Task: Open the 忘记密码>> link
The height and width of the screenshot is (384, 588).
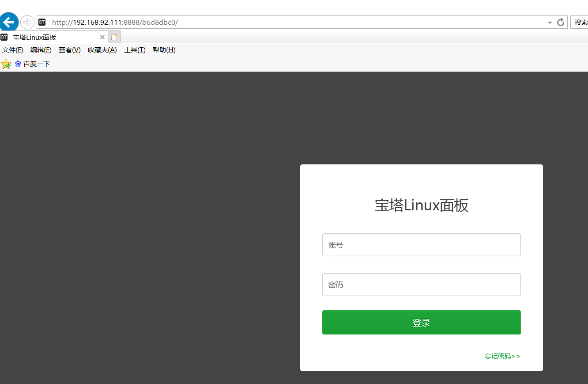Action: (x=502, y=356)
